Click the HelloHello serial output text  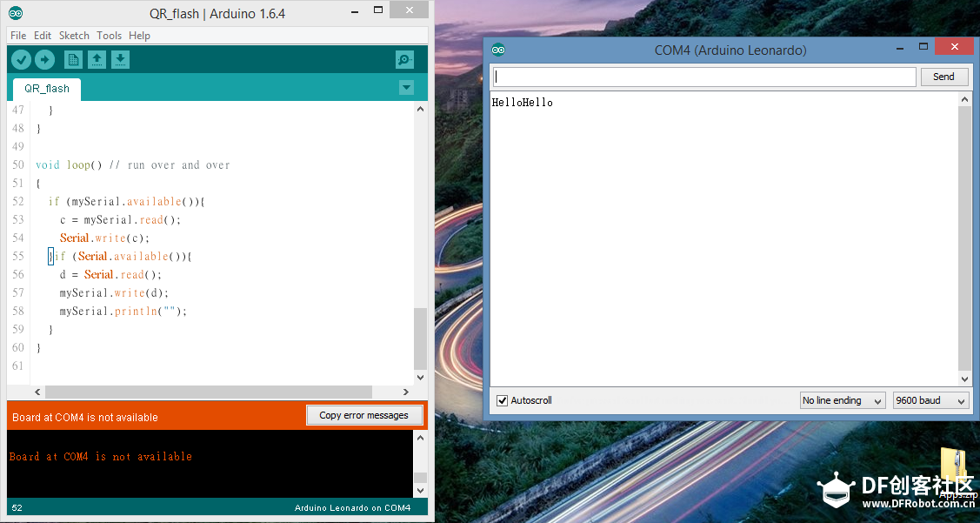[x=523, y=103]
